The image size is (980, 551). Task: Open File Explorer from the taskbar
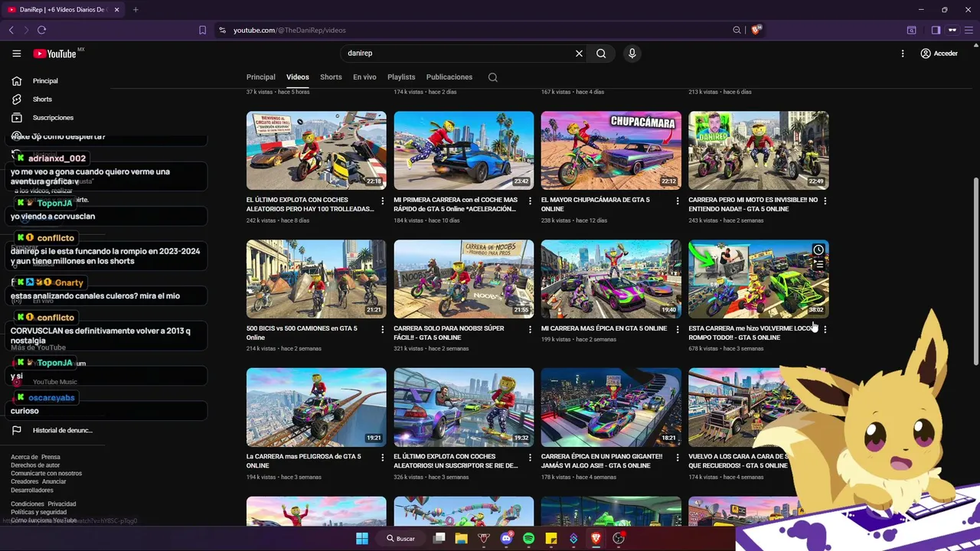tap(461, 538)
